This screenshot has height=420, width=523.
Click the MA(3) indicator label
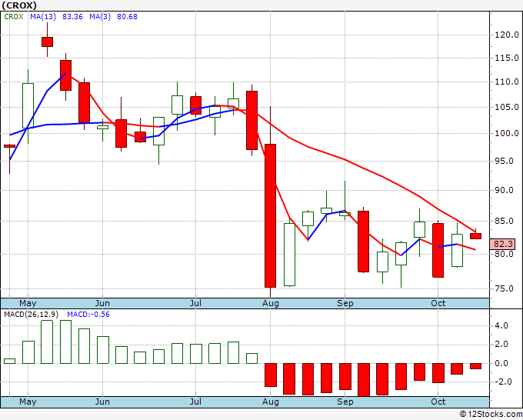tap(100, 17)
